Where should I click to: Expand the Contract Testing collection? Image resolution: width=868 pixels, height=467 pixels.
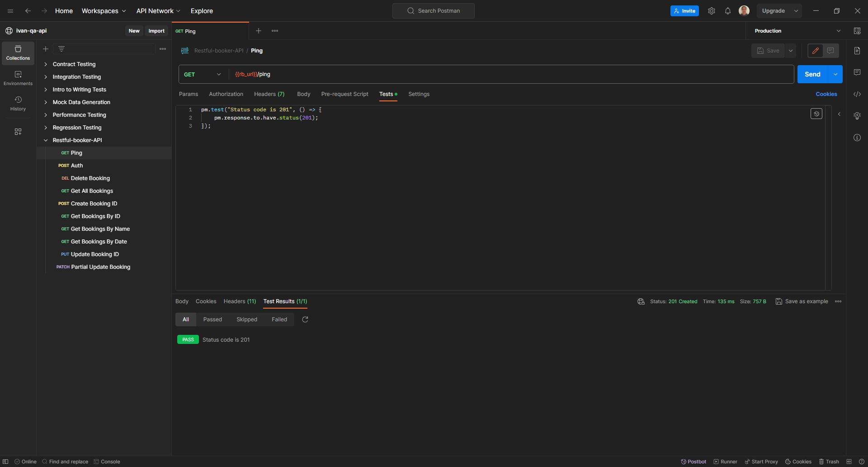[46, 64]
